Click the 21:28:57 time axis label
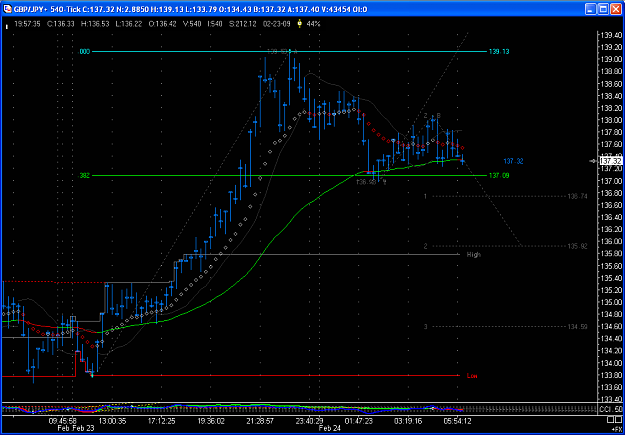The width and height of the screenshot is (625, 435). [x=260, y=421]
